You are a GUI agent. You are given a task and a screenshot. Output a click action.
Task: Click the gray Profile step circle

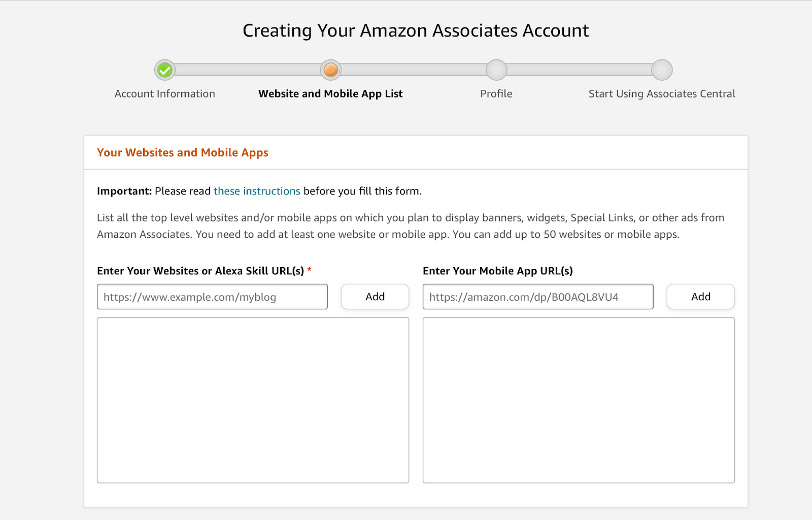[x=496, y=70]
